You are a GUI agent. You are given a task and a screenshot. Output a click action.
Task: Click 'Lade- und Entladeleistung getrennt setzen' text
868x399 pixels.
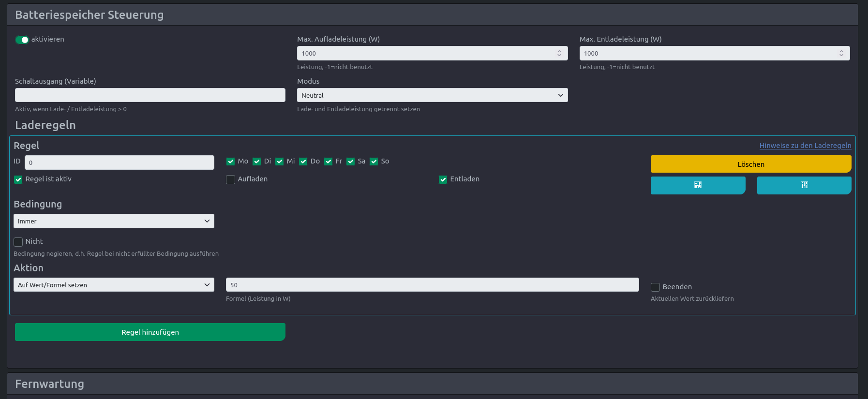358,109
